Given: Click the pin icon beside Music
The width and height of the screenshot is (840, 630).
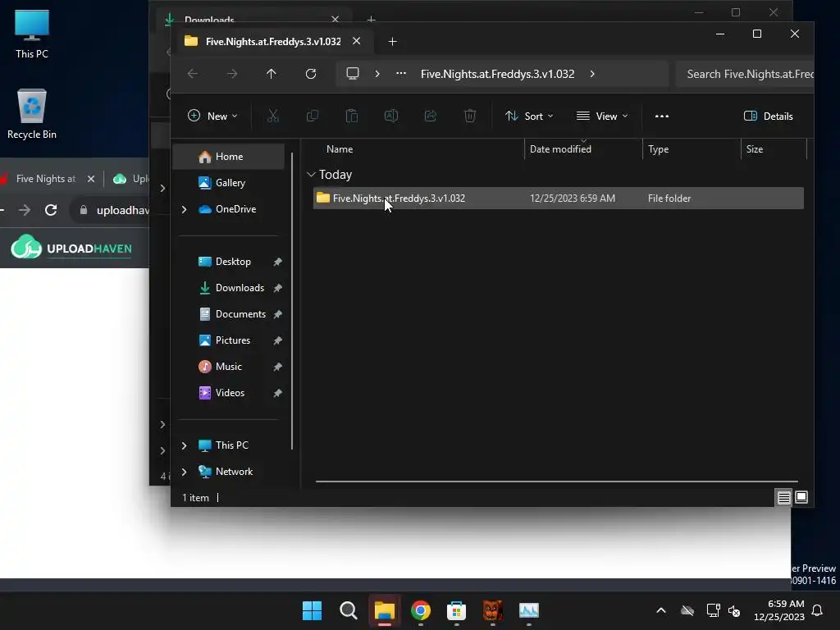Looking at the screenshot, I should [277, 367].
